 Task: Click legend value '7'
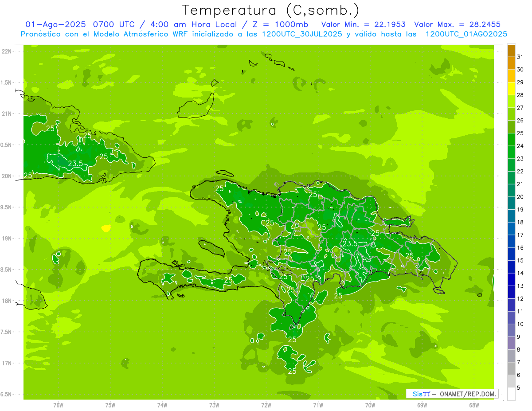coord(519,362)
